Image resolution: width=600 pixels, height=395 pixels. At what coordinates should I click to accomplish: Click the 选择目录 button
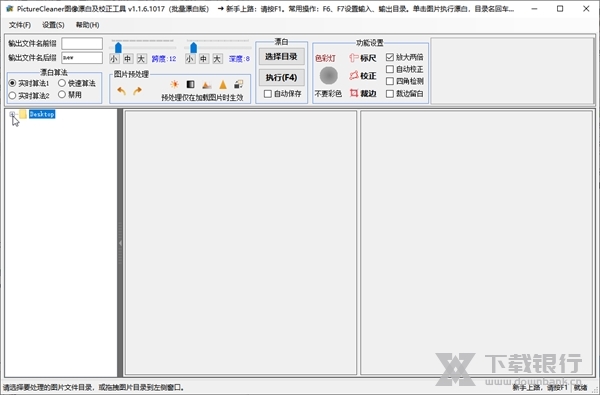(282, 57)
